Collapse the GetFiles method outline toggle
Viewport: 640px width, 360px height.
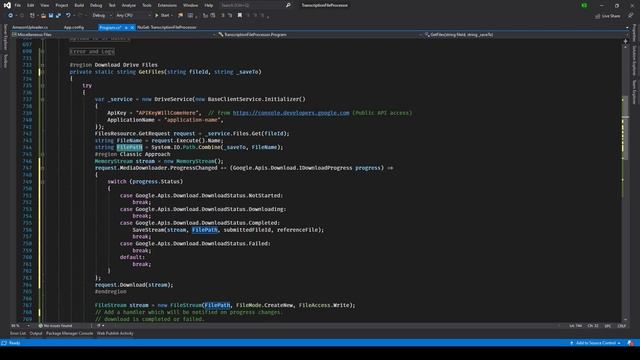tap(42, 72)
